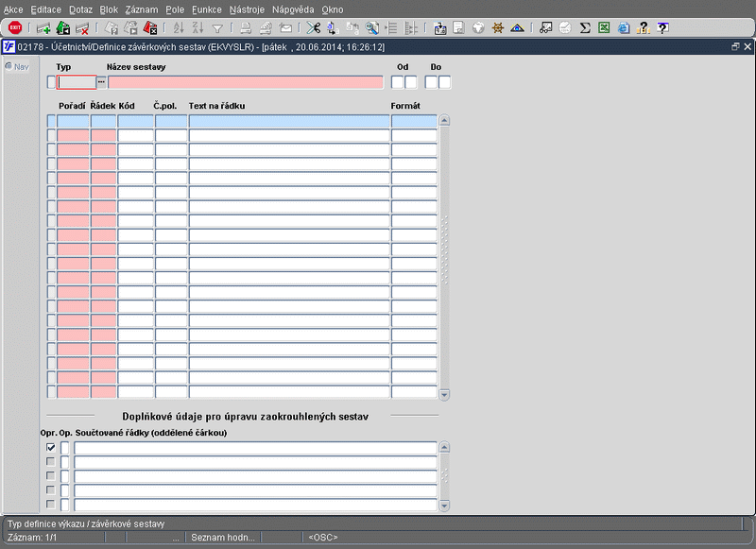The image size is (756, 549).
Task: Click the cancel query icon with red book
Action: point(150,28)
